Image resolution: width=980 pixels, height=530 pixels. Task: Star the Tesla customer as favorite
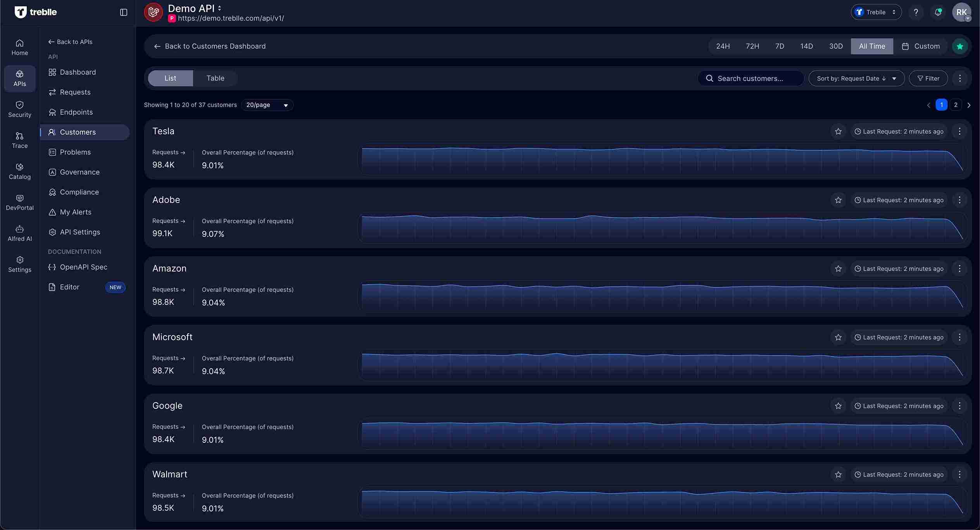(838, 131)
